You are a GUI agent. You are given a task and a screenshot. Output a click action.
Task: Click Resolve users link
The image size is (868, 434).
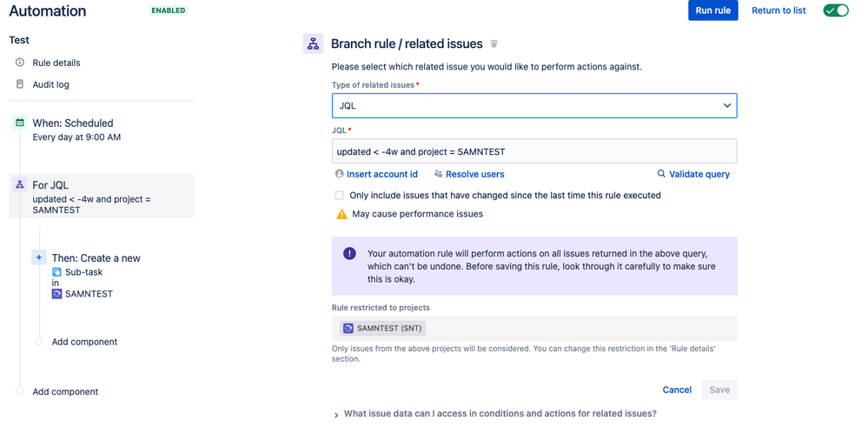pos(475,174)
